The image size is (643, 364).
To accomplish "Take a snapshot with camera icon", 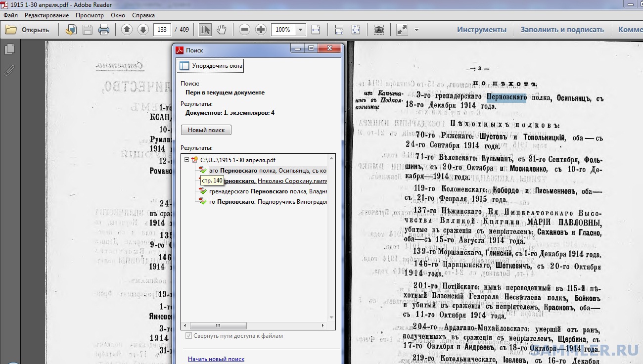I will [x=378, y=30].
